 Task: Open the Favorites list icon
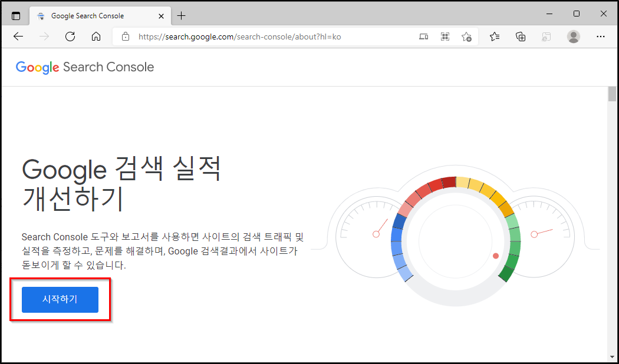coord(495,37)
